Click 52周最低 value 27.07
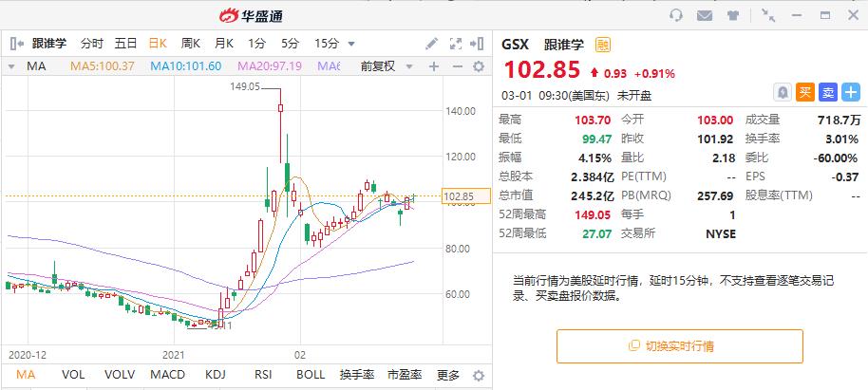 596,234
